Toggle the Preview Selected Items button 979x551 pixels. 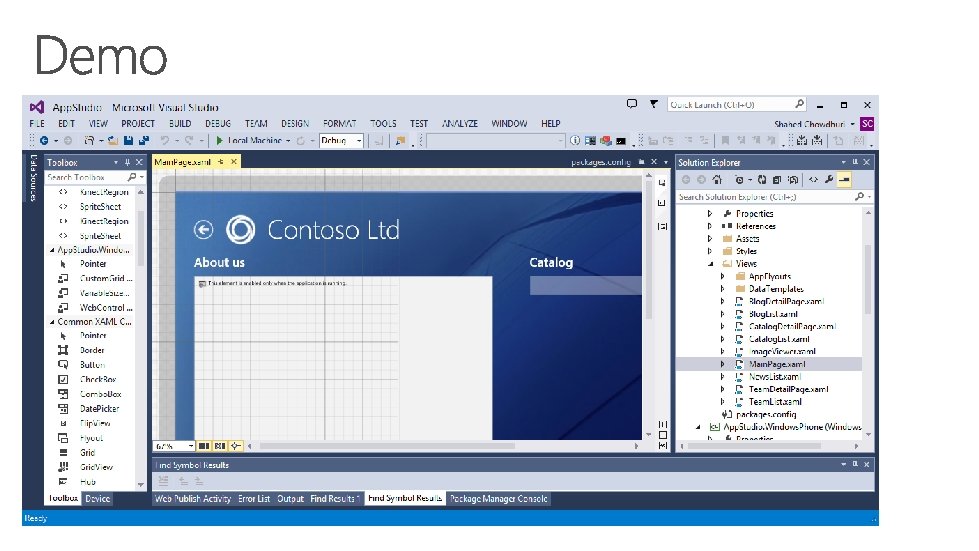pyautogui.click(x=844, y=180)
